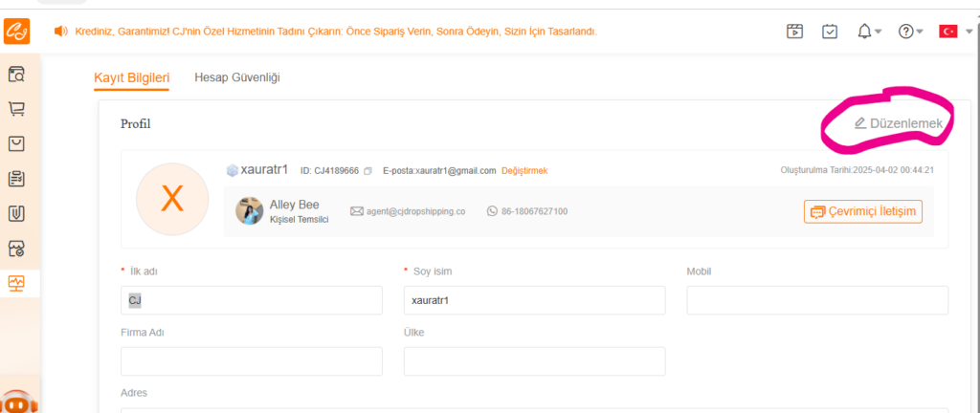Click the Çevrimiçi İletişim button
This screenshot has width=980, height=413.
[863, 211]
